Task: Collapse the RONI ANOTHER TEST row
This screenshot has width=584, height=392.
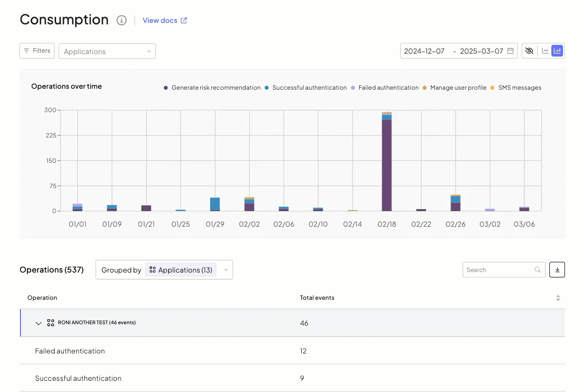Action: click(39, 323)
